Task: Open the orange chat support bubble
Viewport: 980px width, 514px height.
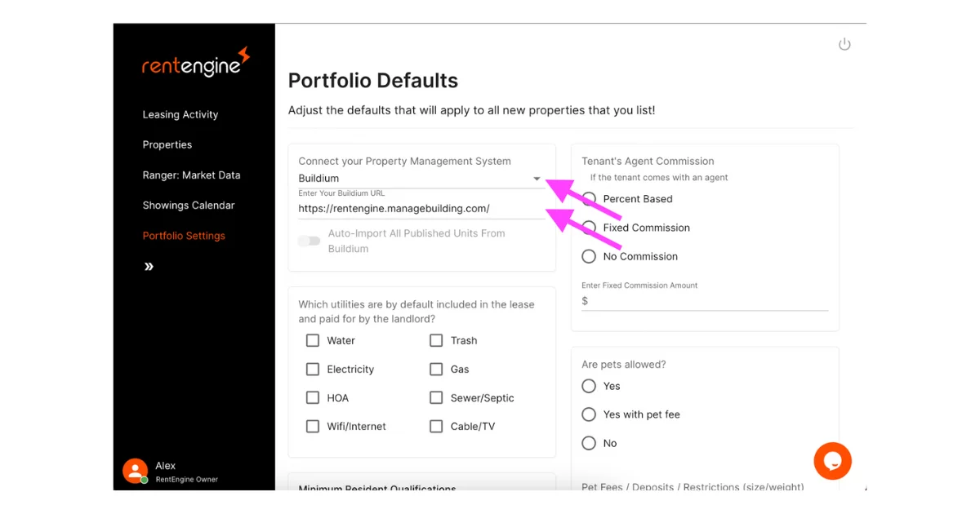Action: tap(832, 461)
